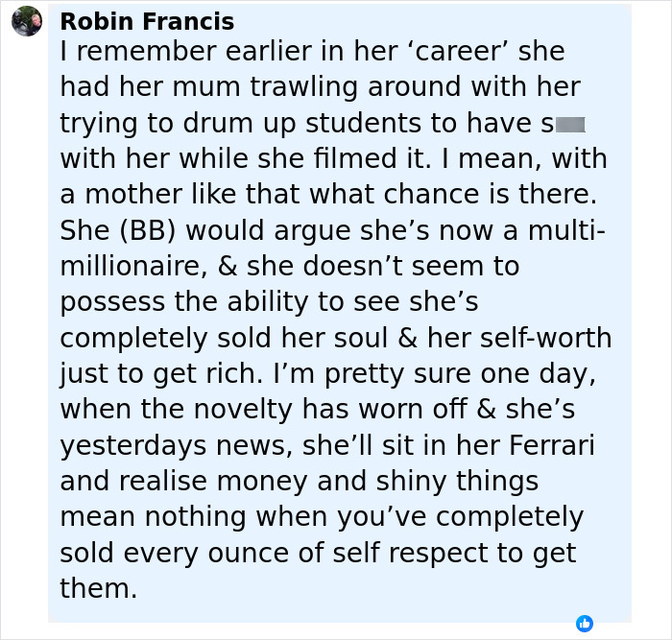Open the Robin Francis profile name link
This screenshot has width=672, height=640.
[x=147, y=21]
